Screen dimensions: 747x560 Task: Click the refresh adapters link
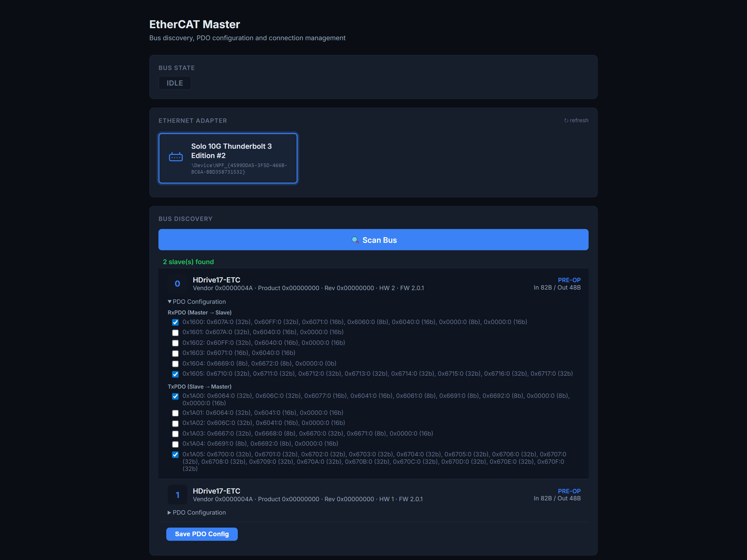pos(576,121)
